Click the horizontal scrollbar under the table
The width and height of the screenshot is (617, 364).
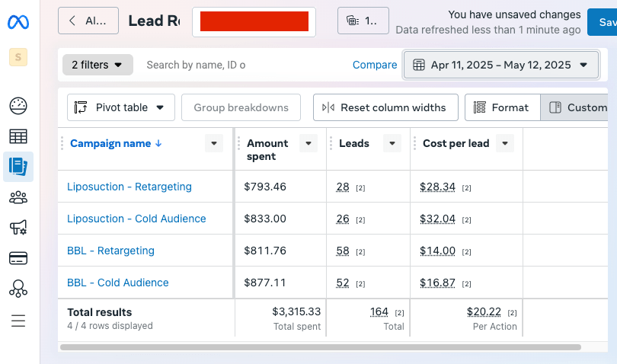coord(321,347)
